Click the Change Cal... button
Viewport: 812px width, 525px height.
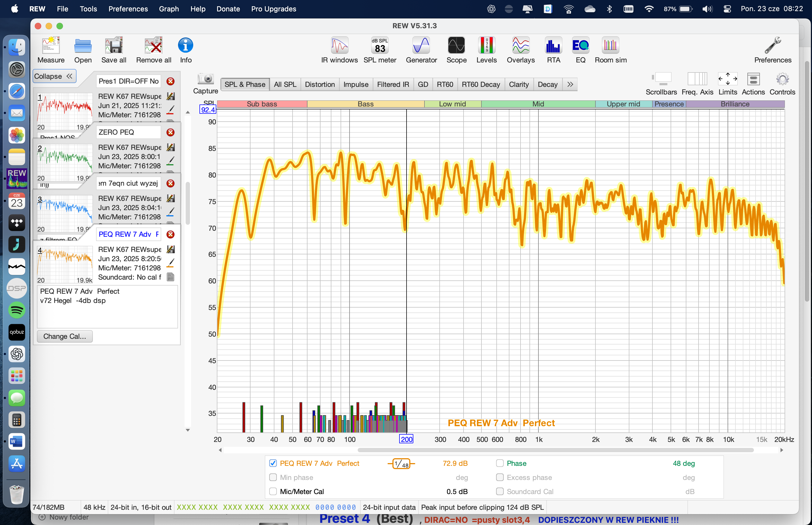[65, 336]
